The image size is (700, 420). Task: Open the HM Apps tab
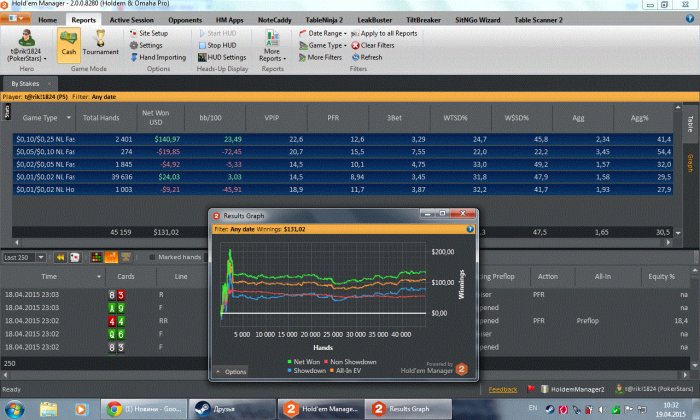click(x=229, y=20)
